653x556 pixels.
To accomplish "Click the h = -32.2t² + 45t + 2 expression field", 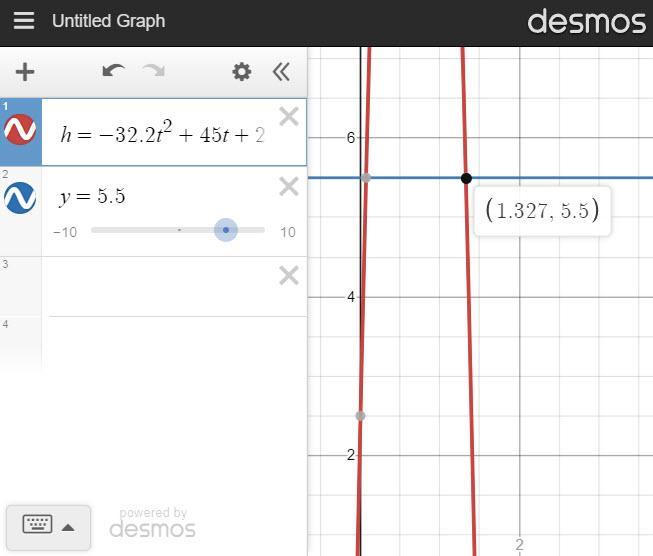I will point(162,133).
